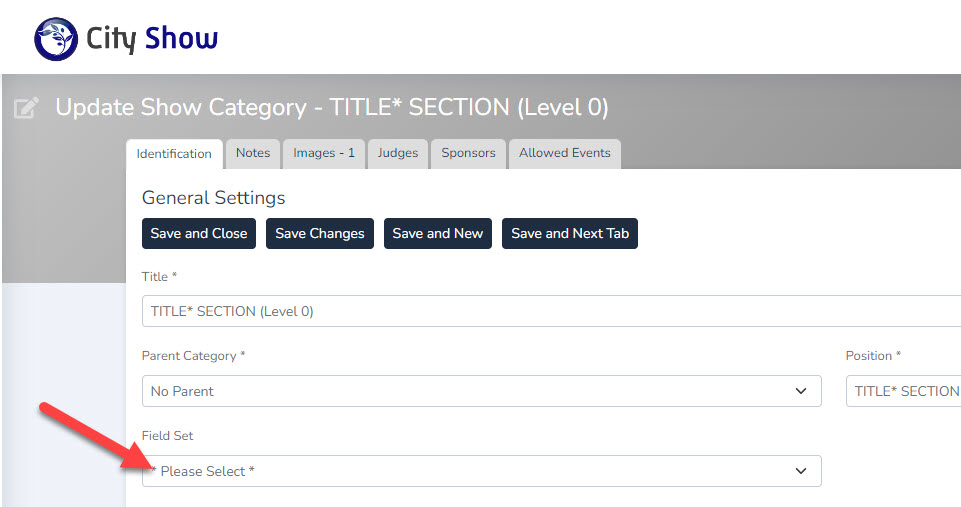The width and height of the screenshot is (961, 507).
Task: Click the Save and Next Tab button
Action: tap(570, 233)
